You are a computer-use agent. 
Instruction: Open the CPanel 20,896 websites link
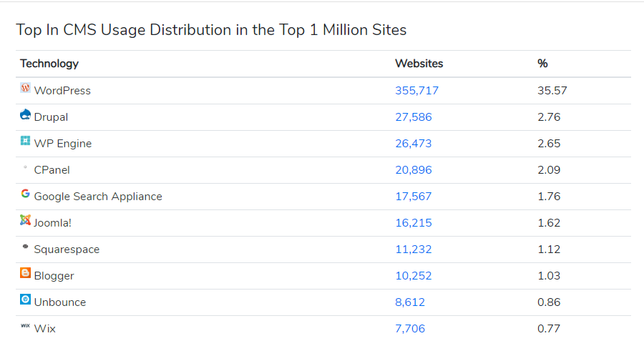click(414, 170)
